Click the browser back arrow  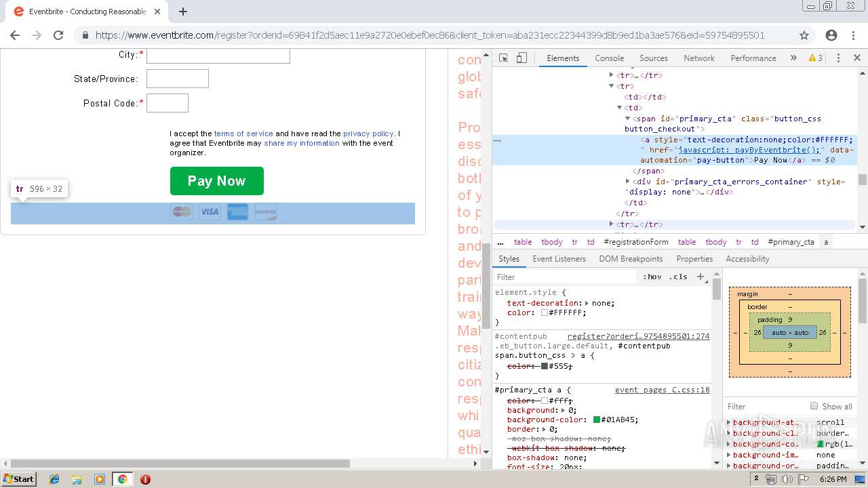pyautogui.click(x=15, y=35)
